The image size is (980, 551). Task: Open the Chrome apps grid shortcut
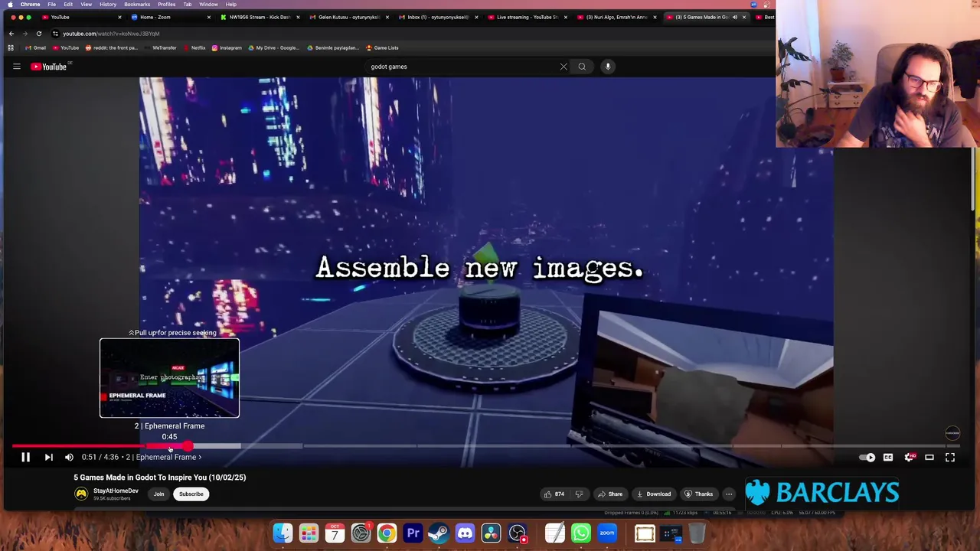11,47
